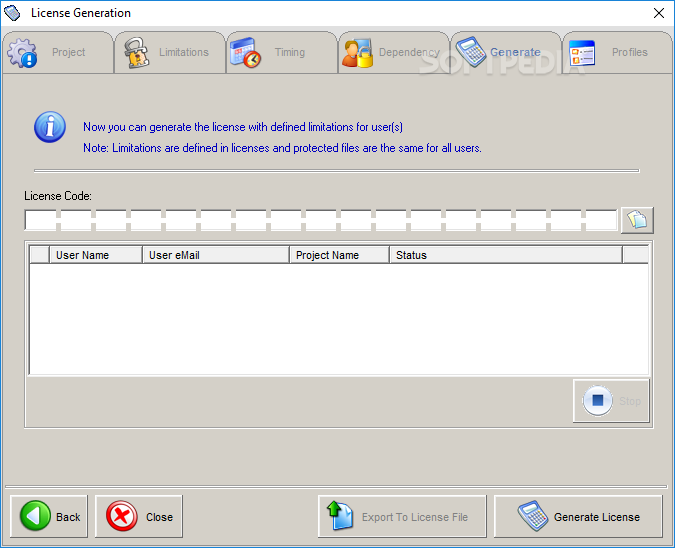This screenshot has height=548, width=675.
Task: Click the blue information icon
Action: coord(50,127)
